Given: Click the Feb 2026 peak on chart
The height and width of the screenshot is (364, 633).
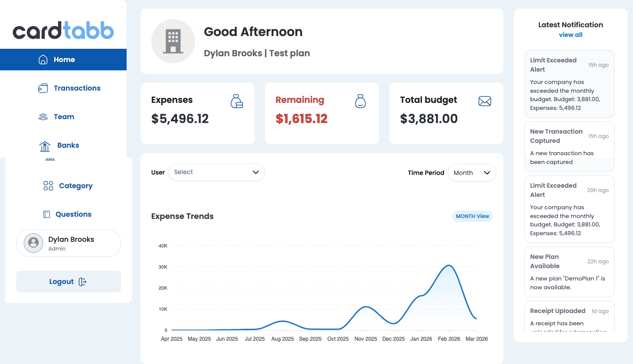Looking at the screenshot, I should (449, 266).
